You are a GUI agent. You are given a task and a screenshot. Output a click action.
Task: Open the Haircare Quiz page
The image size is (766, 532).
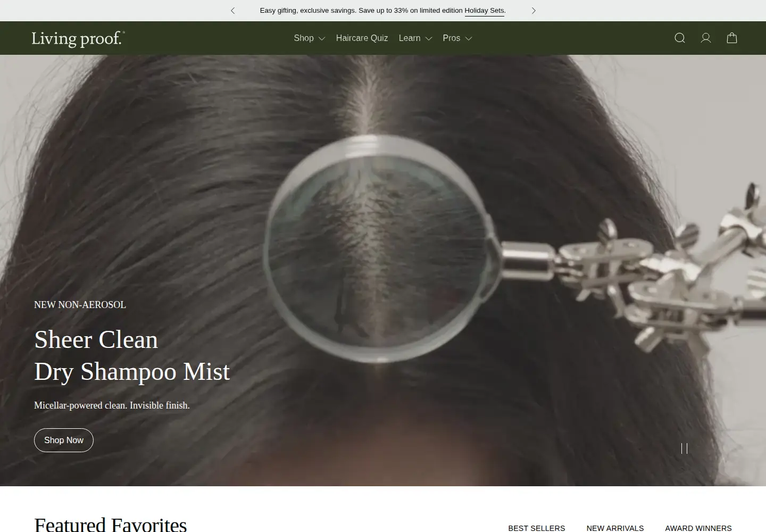coord(362,38)
